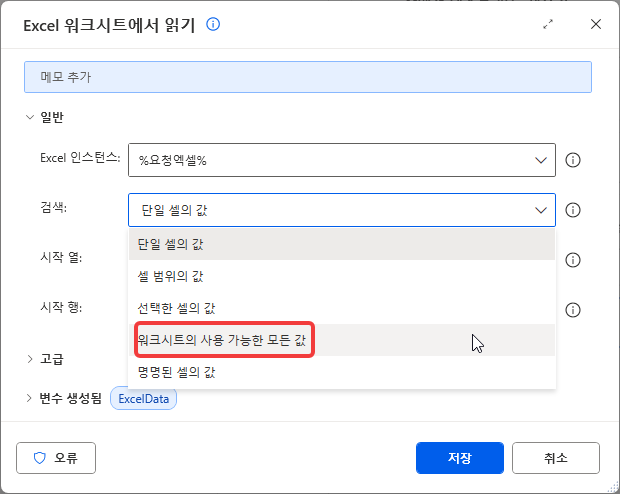Select 단일 셀의 값 from the list

point(342,244)
